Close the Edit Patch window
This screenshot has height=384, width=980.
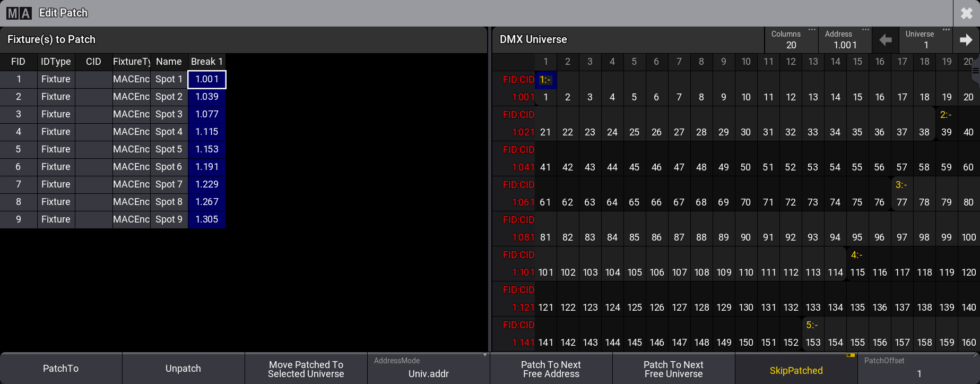(966, 13)
